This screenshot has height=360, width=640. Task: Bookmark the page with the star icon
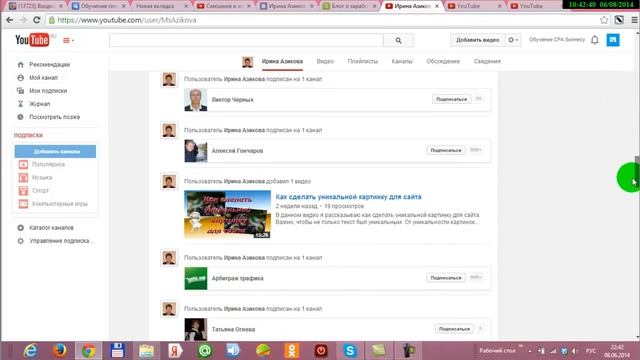pos(604,20)
